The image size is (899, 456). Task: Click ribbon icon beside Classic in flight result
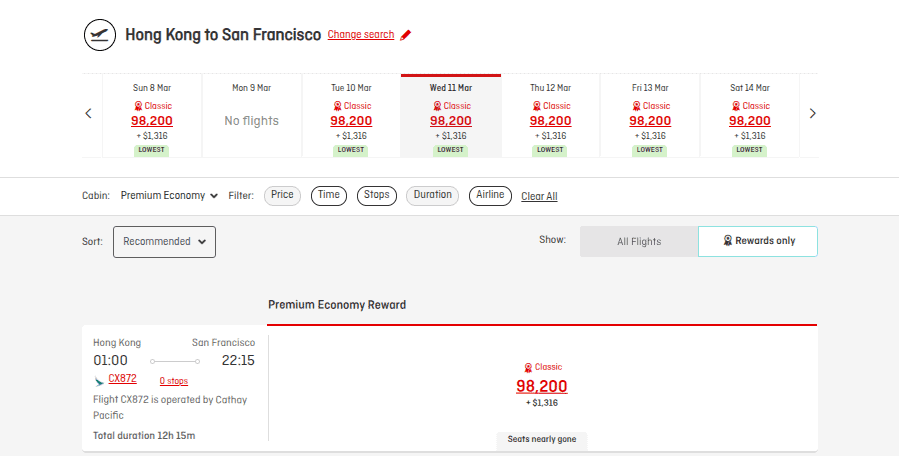528,368
